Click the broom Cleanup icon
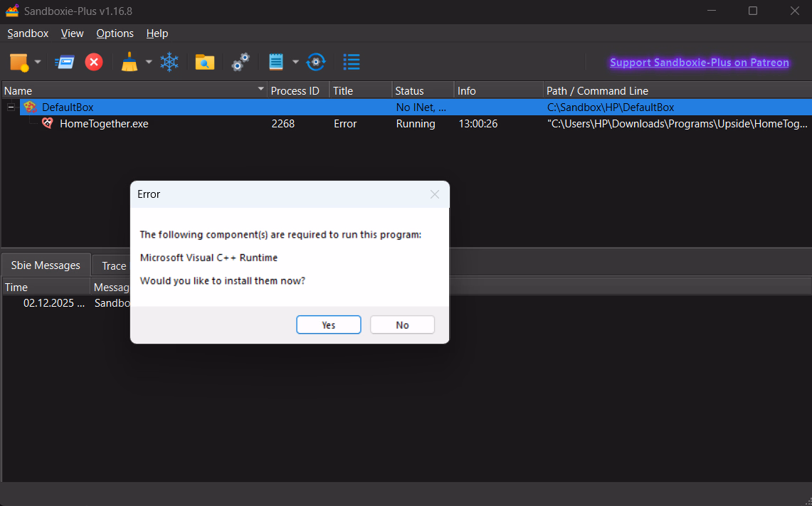 point(129,63)
